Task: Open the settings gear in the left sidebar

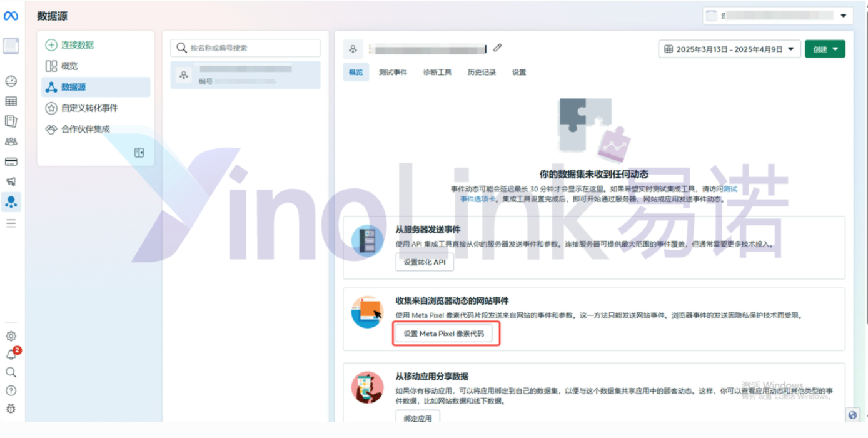Action: (x=11, y=336)
